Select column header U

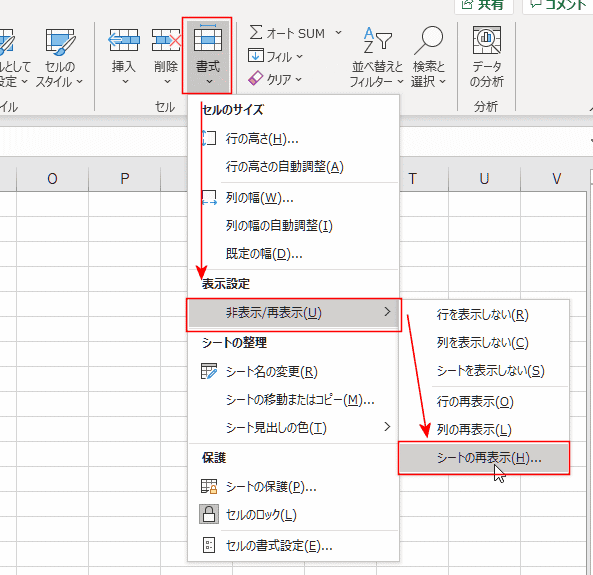[484, 179]
